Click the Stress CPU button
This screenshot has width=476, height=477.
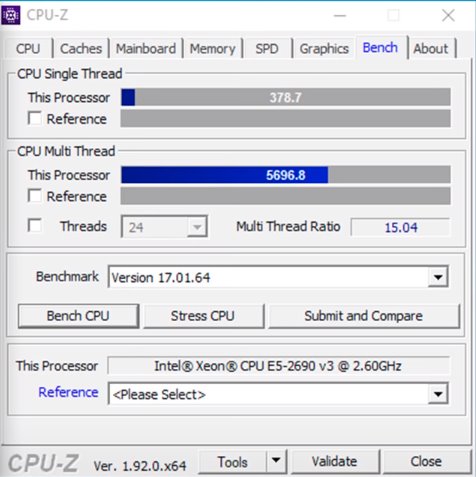pyautogui.click(x=203, y=316)
